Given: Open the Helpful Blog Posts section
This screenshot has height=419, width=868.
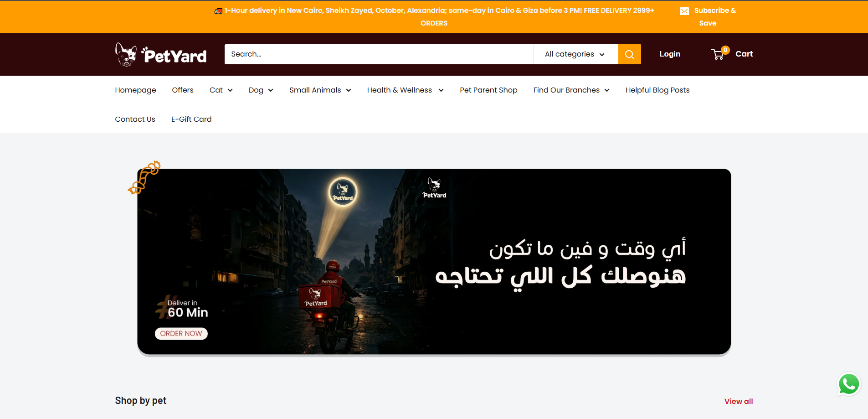Looking at the screenshot, I should (657, 90).
